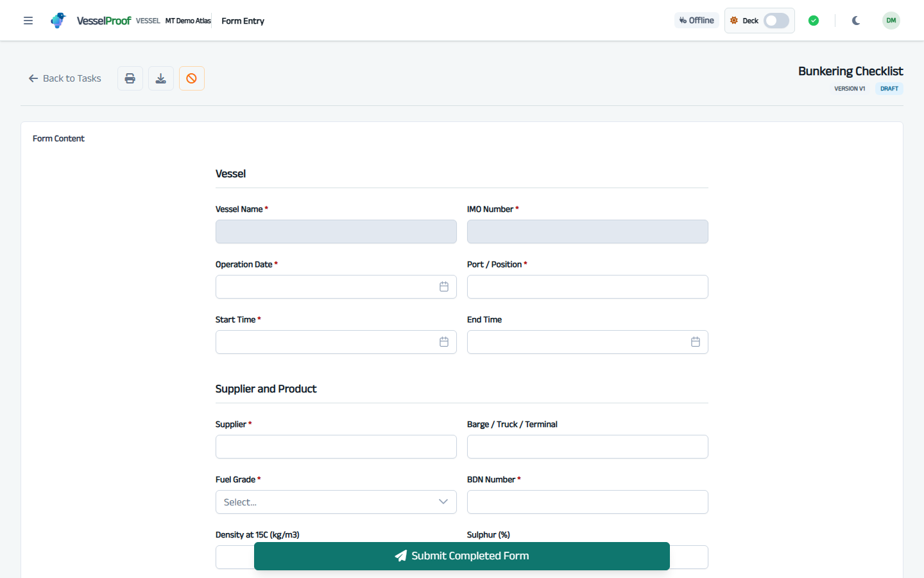Image resolution: width=924 pixels, height=578 pixels.
Task: Focus the Vessel Name field
Action: point(336,232)
